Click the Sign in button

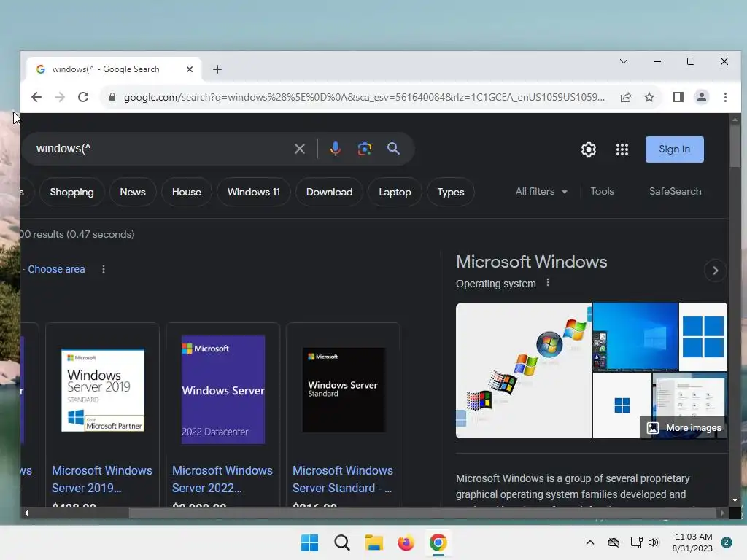[674, 149]
